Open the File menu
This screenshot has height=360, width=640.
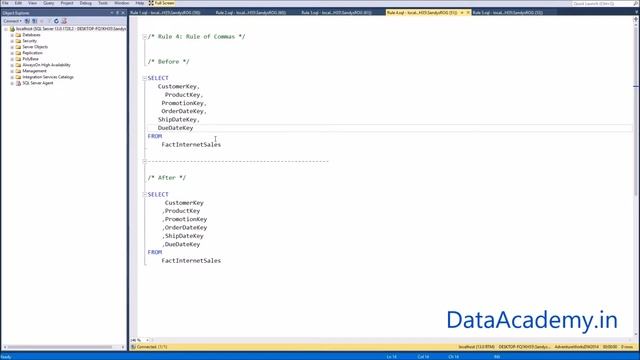click(5, 3)
